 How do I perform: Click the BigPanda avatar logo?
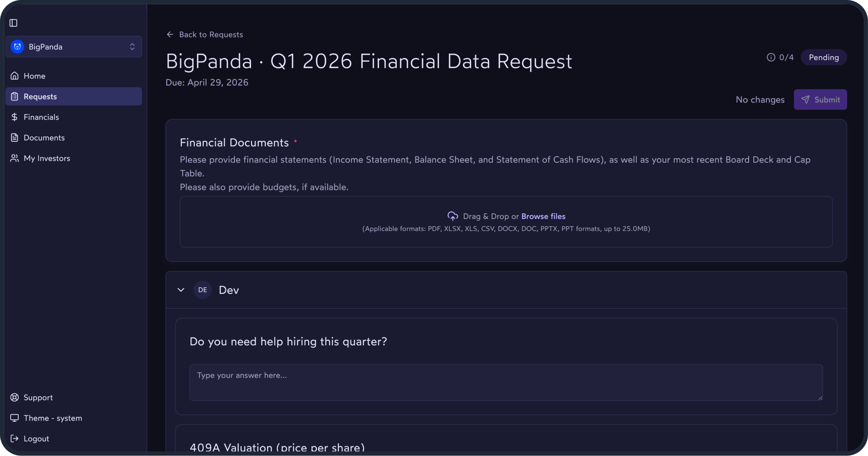click(x=17, y=46)
